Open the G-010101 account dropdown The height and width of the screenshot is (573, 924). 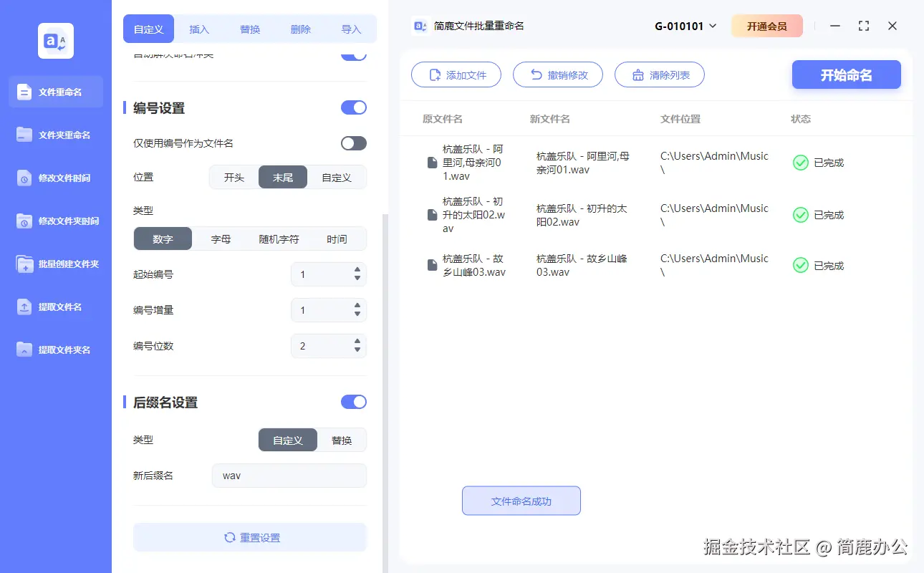pos(685,26)
